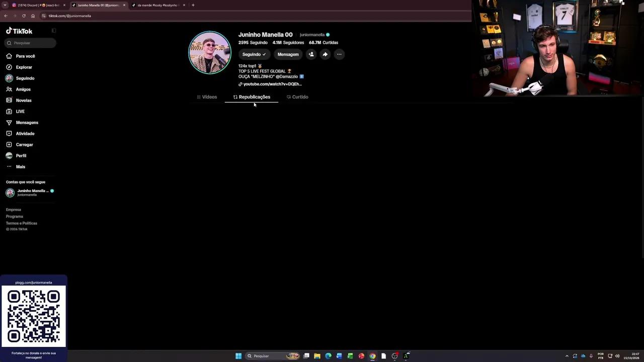Open File Explorer from the taskbar
Screen dimensions: 644x362
[317, 356]
